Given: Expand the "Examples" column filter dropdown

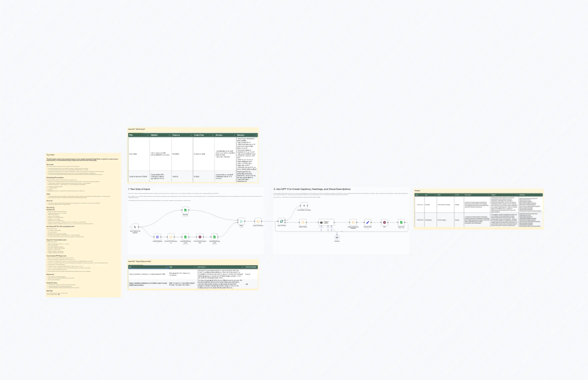Looking at the screenshot, I should tap(257, 135).
